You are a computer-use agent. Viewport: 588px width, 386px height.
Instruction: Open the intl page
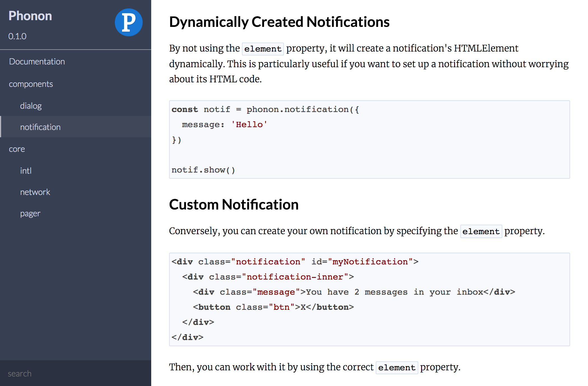(x=26, y=171)
